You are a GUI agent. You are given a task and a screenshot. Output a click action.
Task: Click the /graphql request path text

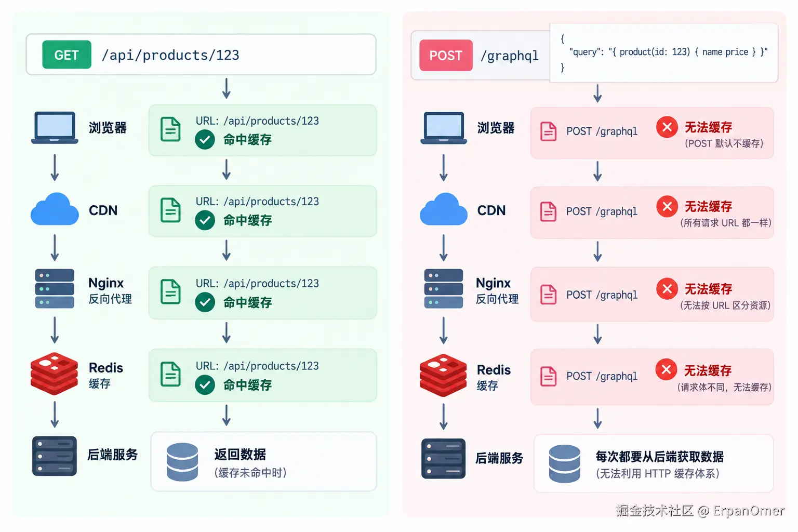click(509, 56)
